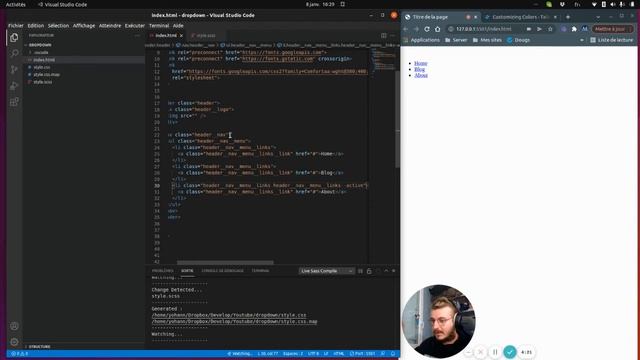This screenshot has height=360, width=640.
Task: Switch to the Console de débogage tab
Action: 222,271
